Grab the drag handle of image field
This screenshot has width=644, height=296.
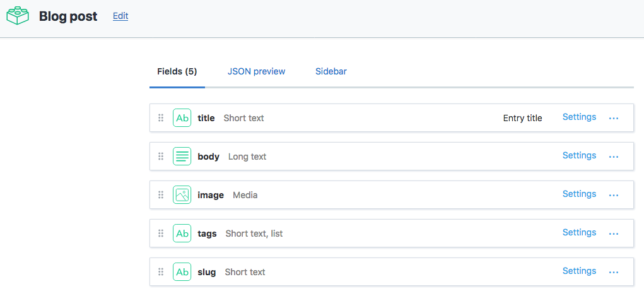click(x=161, y=195)
